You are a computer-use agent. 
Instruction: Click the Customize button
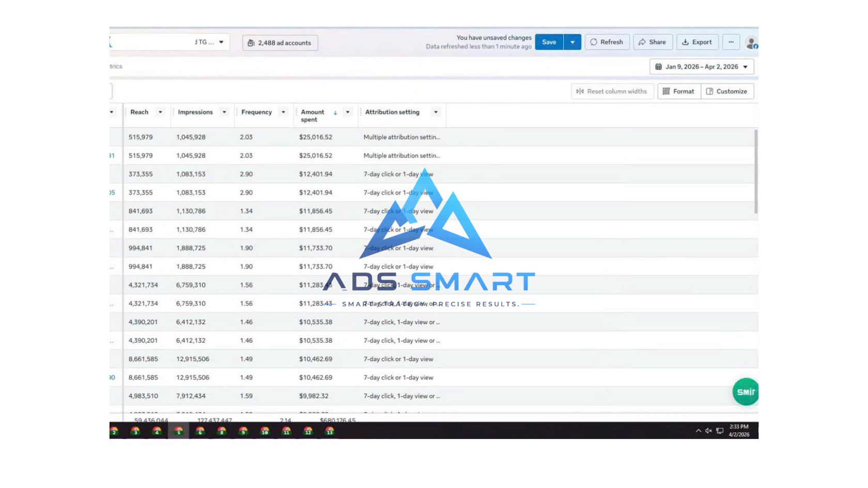click(x=727, y=91)
